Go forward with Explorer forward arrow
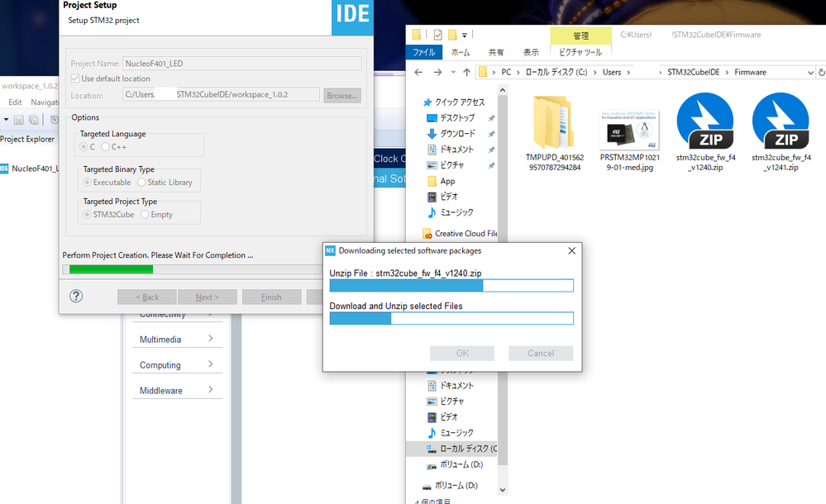Screen dimensions: 826x504 click(x=437, y=72)
